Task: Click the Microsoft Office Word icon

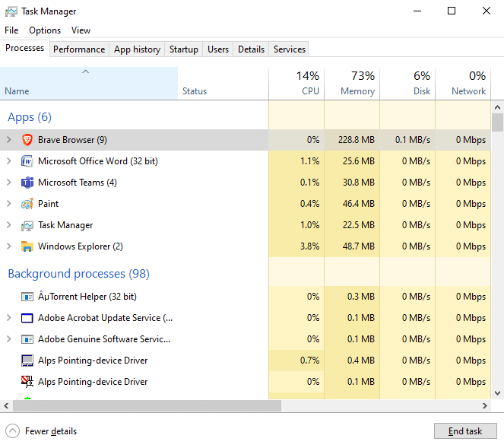Action: (27, 161)
